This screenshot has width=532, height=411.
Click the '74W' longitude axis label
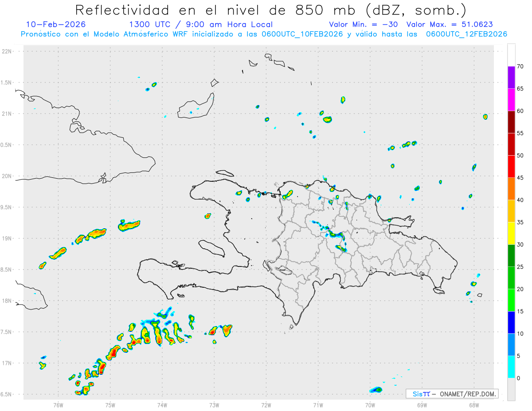162,405
